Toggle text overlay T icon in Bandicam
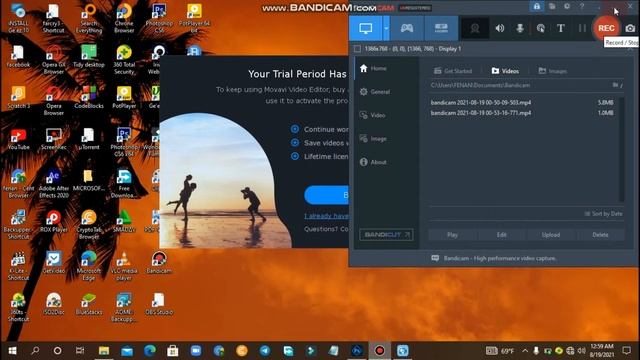The image size is (640, 360). pyautogui.click(x=561, y=28)
